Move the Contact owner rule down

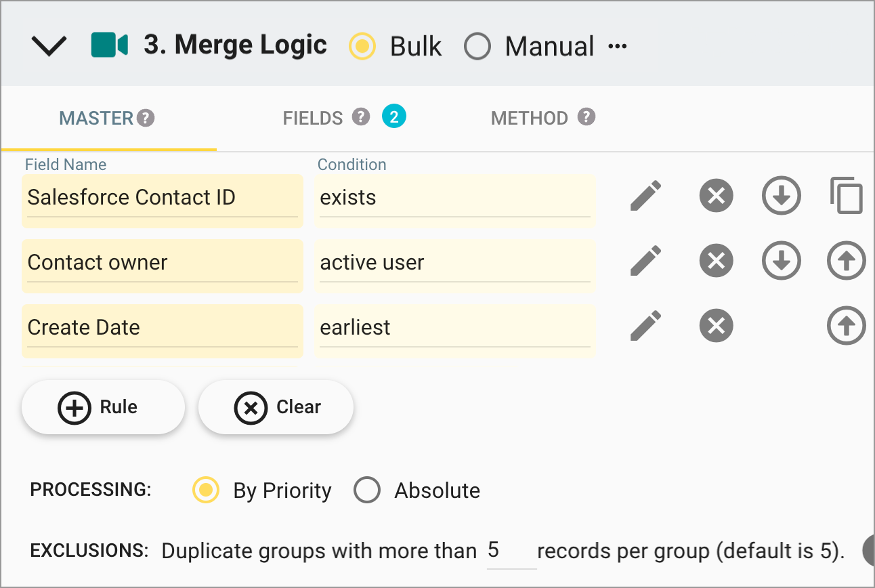[x=781, y=260]
